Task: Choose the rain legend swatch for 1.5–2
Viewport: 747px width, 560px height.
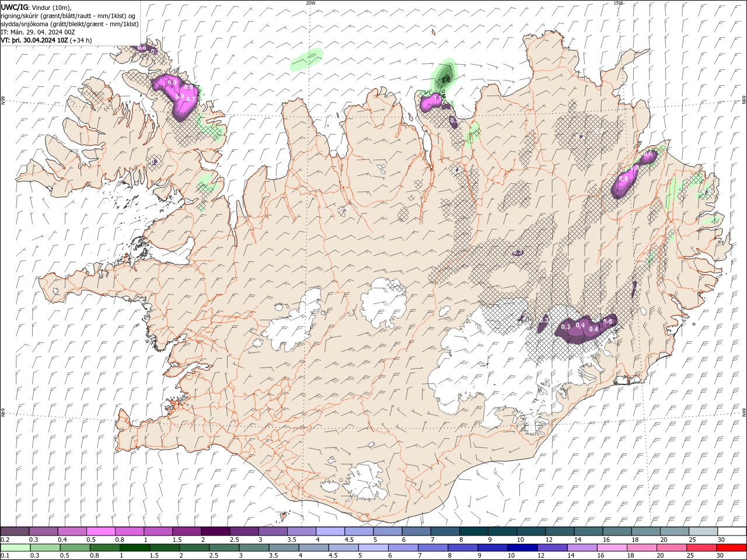Action: 164,548
